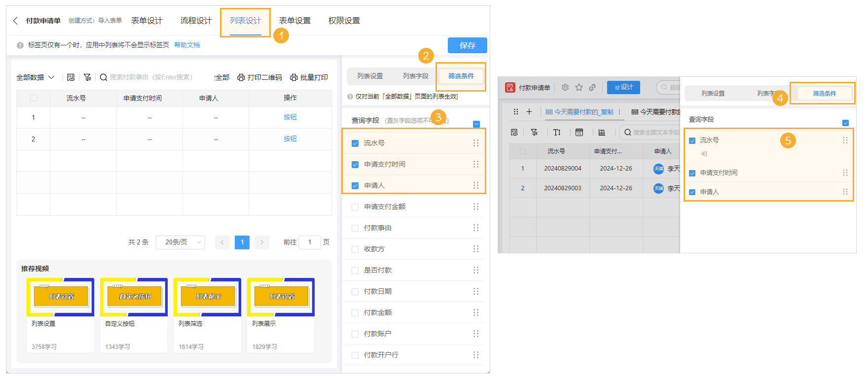868x379 pixels.
Task: Open the 列表筛选 recommended video thumbnail
Action: [x=207, y=297]
